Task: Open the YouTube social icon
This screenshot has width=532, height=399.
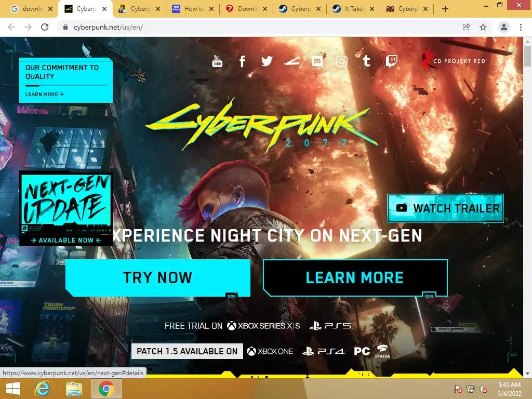Action: coord(217,61)
